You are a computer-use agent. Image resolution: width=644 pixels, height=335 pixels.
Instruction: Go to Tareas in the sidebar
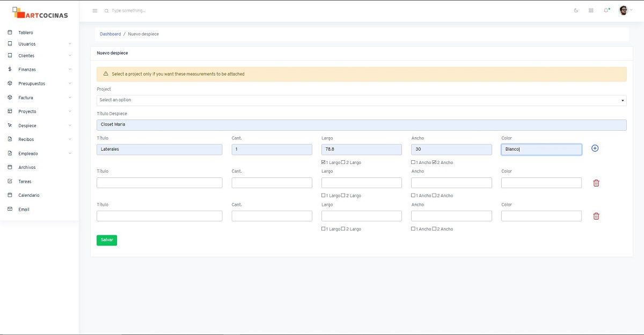[x=25, y=182]
